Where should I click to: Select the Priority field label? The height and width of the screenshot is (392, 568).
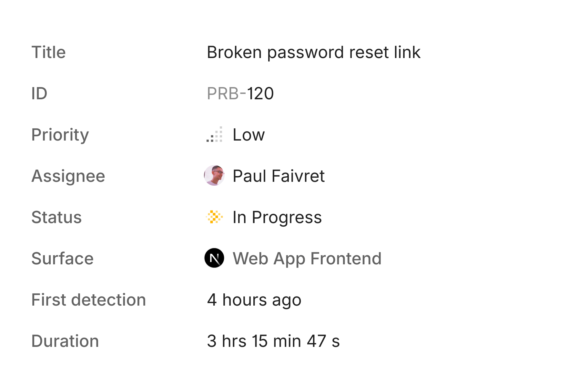tap(60, 135)
